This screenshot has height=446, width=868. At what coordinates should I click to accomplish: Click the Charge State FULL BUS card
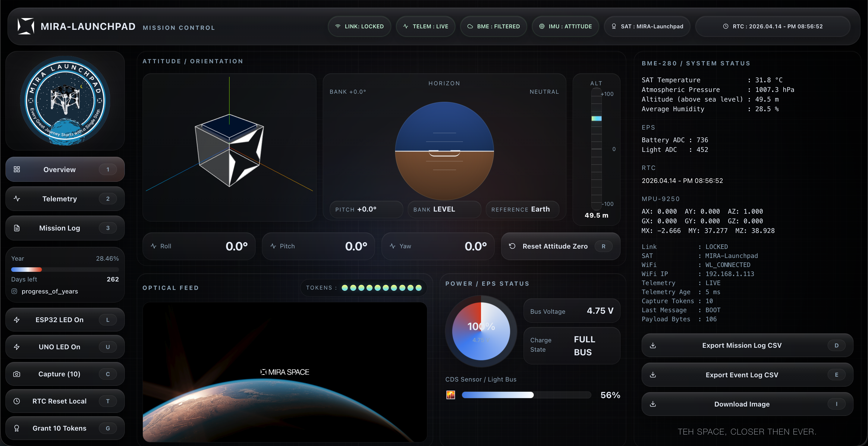[572, 346]
